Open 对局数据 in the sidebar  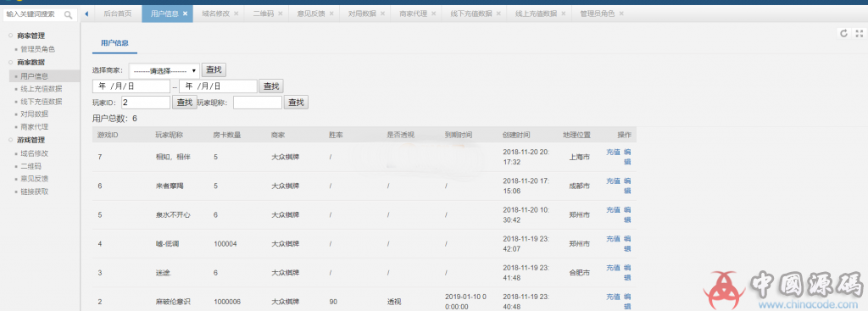(x=34, y=114)
